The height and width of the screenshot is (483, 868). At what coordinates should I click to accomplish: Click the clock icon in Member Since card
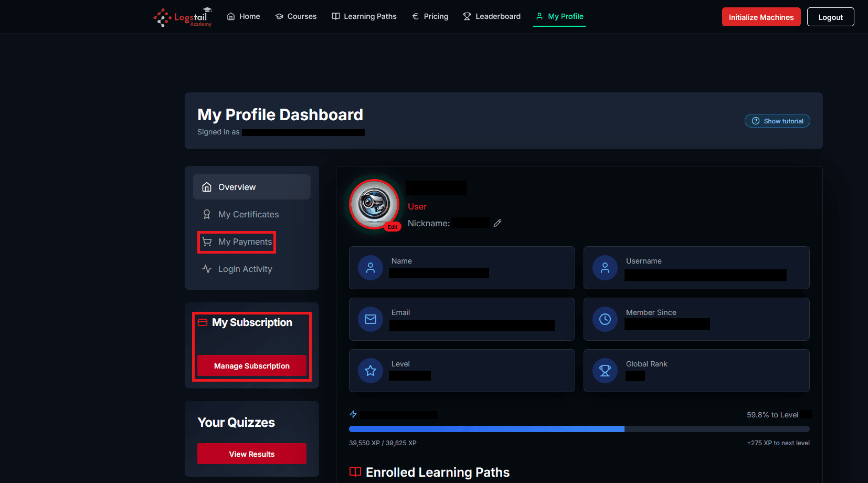[x=605, y=319]
